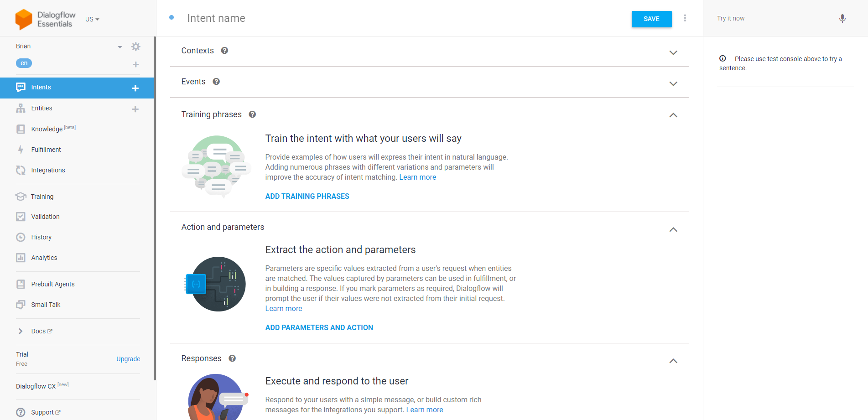Click the microphone icon in Try it now

(842, 18)
